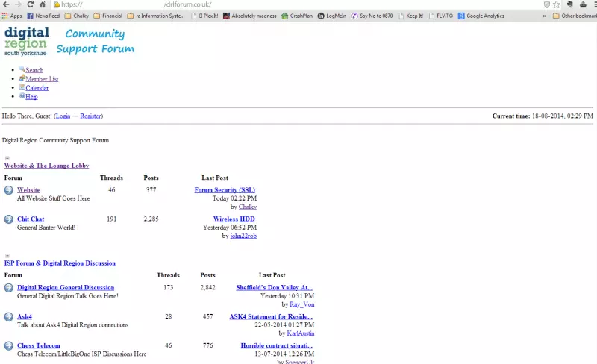Open the Forum Security (SSL) last post
The width and height of the screenshot is (597, 364).
225,190
